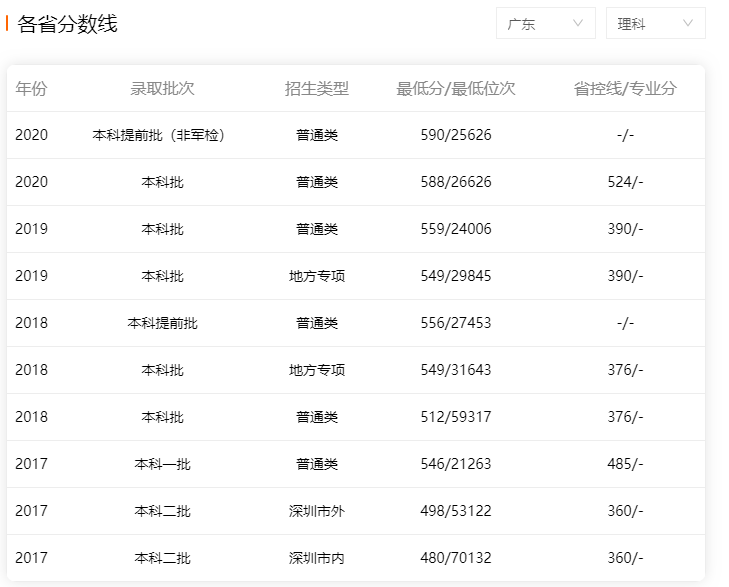
Task: Click the chevron arrow beside 广东
Action: pyautogui.click(x=578, y=24)
